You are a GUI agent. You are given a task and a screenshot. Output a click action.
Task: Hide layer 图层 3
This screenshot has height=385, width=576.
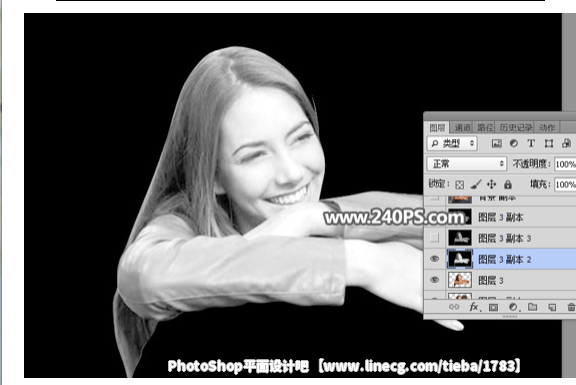tap(434, 280)
